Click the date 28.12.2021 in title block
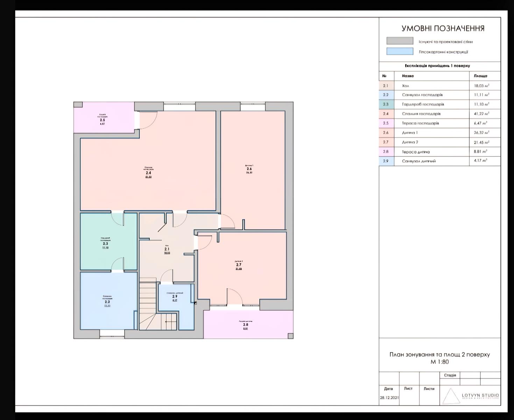This screenshot has height=420, width=514. [x=389, y=398]
